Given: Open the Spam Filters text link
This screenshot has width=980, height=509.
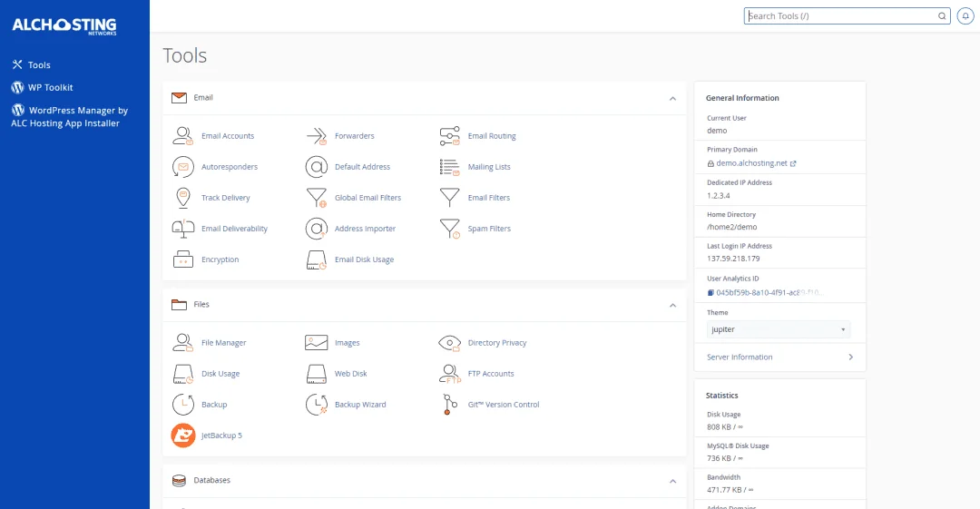Looking at the screenshot, I should pyautogui.click(x=489, y=229).
